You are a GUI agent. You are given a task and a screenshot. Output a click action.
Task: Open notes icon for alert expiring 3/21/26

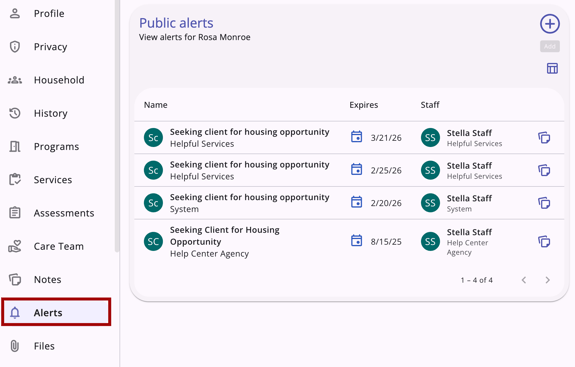coord(544,138)
